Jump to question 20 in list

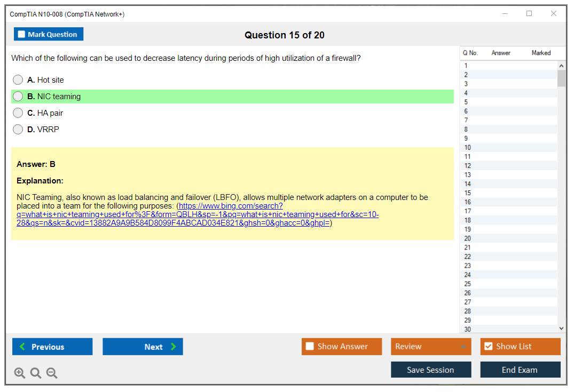468,238
